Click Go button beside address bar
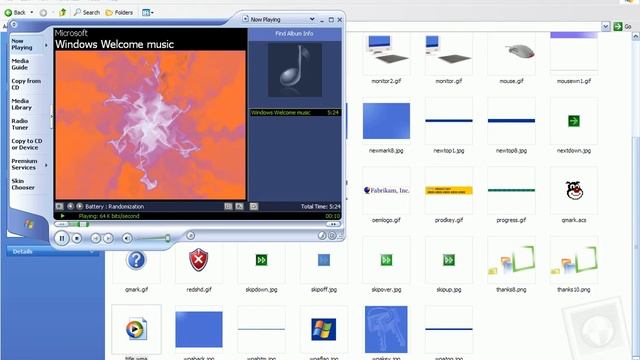Screen dimensions: 640x360 623,27
